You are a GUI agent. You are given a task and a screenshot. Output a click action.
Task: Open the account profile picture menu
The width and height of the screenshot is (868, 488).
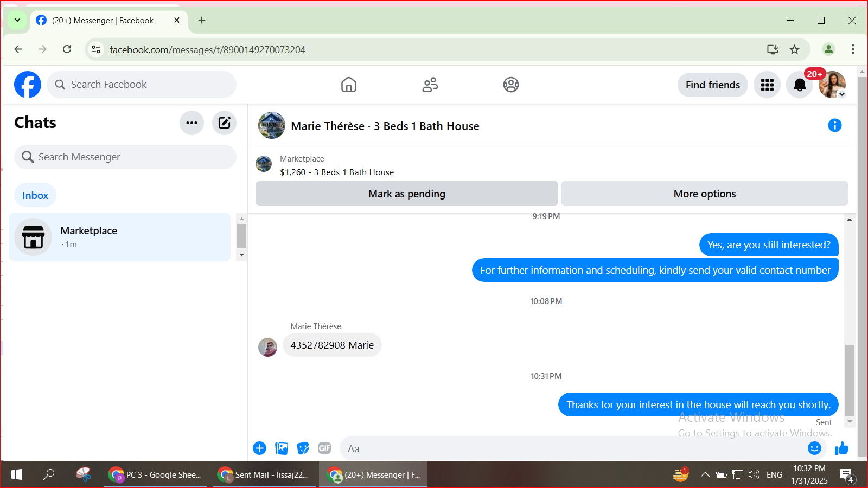tap(832, 85)
